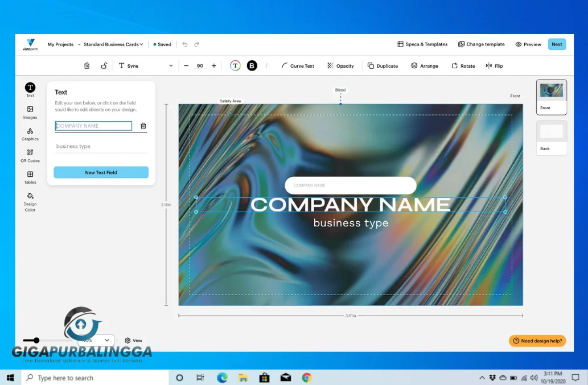Open the Tables panel
This screenshot has width=588, height=385.
point(30,178)
